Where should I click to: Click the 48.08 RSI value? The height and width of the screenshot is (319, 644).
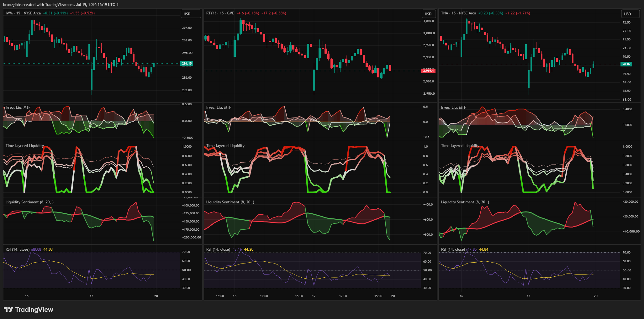point(37,249)
